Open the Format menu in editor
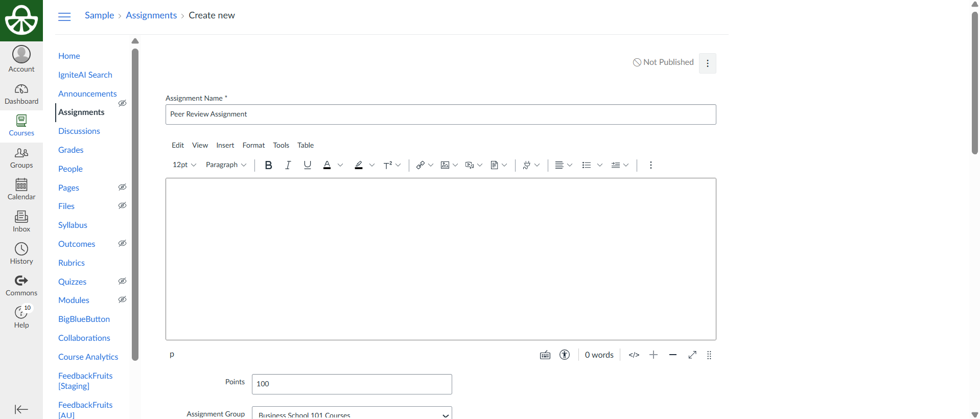Screen dimensions: 980x419 click(x=253, y=145)
